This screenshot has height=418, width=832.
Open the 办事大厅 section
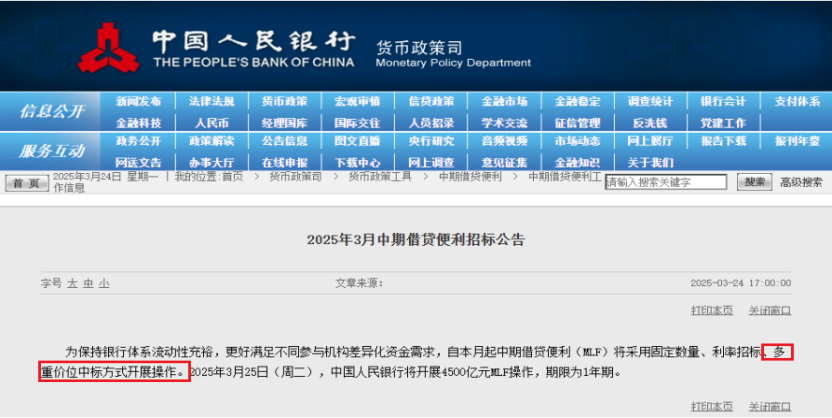[211, 163]
